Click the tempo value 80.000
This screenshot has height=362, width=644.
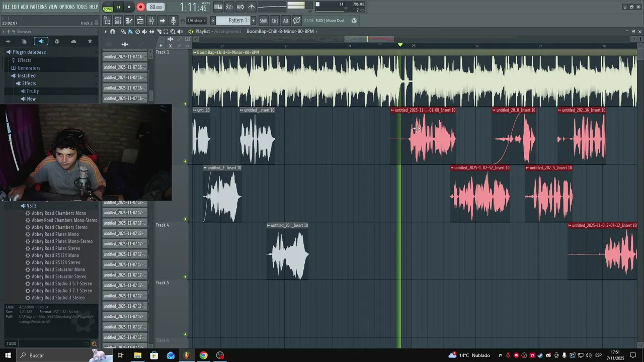pos(155,7)
